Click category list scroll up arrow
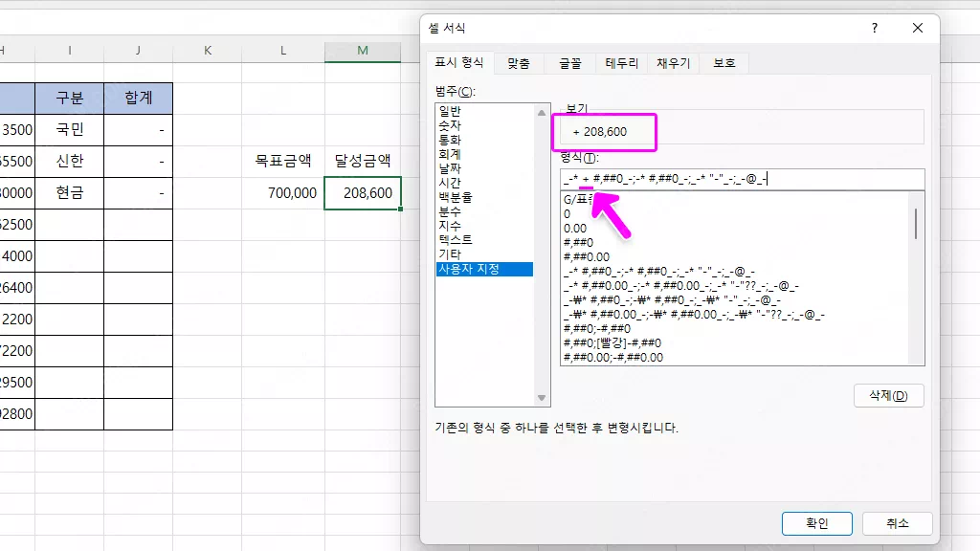Screen dimensions: 980x551 click(x=542, y=113)
